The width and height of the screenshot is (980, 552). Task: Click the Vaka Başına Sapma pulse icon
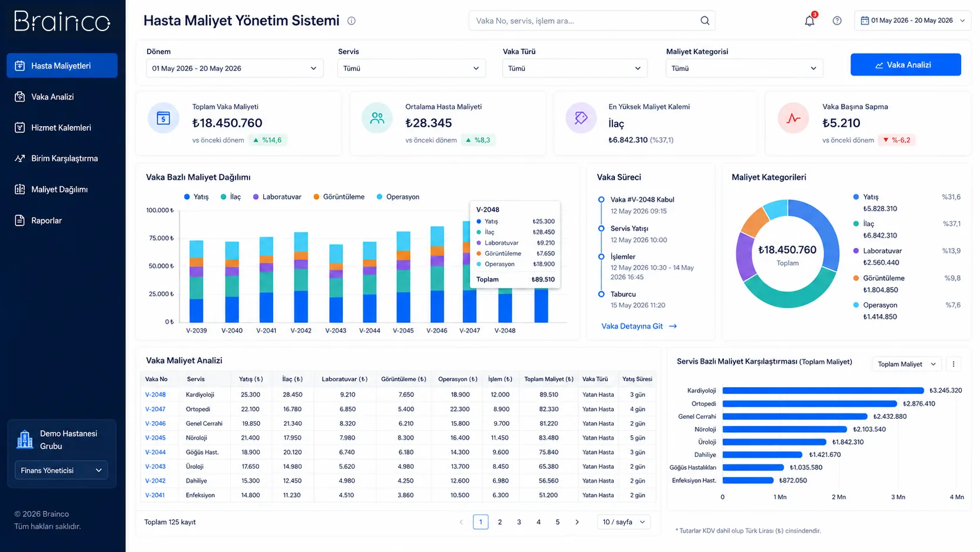pos(794,118)
